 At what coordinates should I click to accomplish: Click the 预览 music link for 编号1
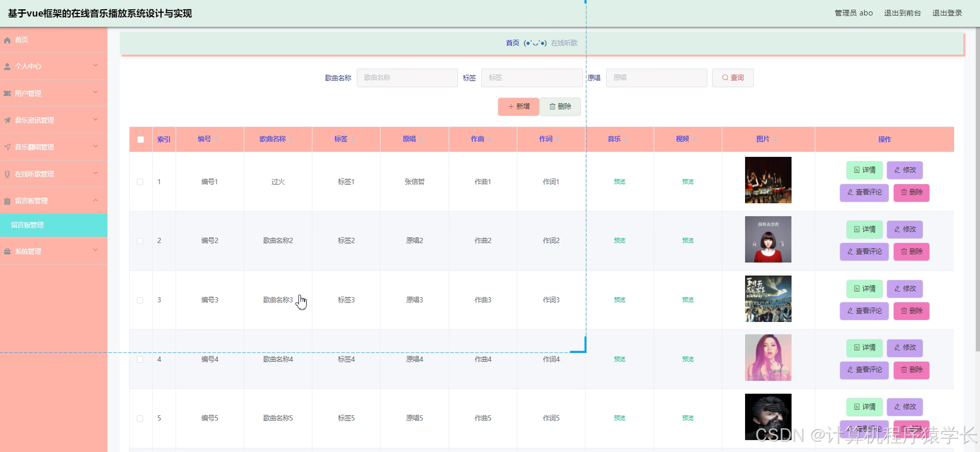620,182
